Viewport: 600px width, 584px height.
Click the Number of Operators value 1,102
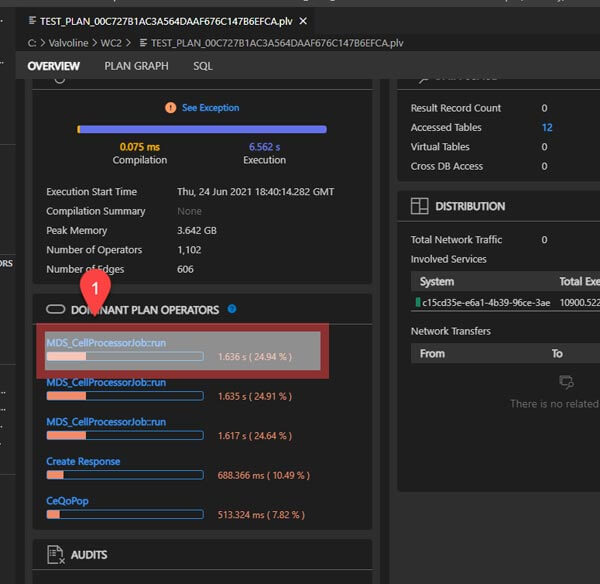click(189, 250)
